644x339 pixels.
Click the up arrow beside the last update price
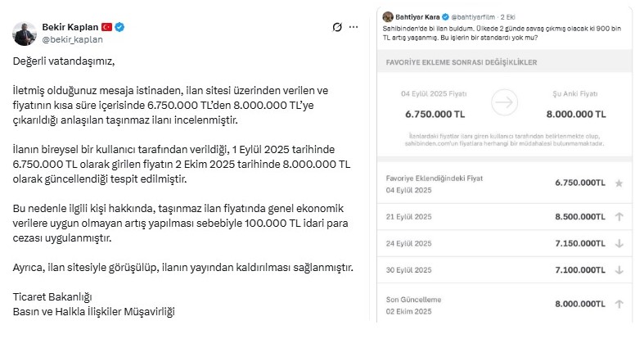pyautogui.click(x=618, y=304)
